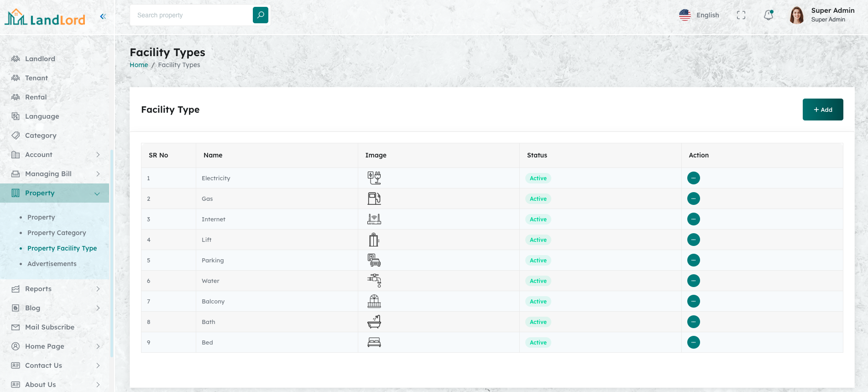The height and width of the screenshot is (392, 868).
Task: Click the Add facility type button
Action: coord(822,110)
